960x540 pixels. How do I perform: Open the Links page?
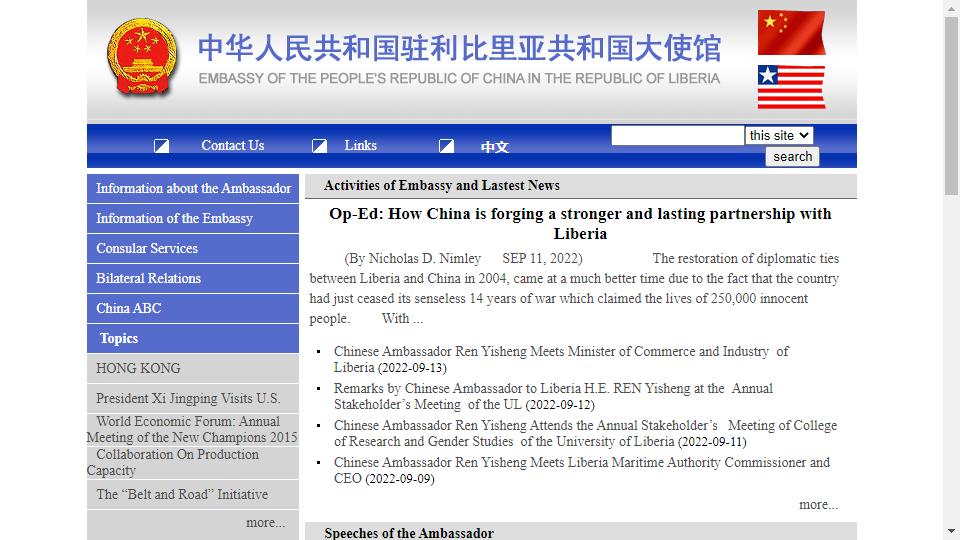coord(360,146)
